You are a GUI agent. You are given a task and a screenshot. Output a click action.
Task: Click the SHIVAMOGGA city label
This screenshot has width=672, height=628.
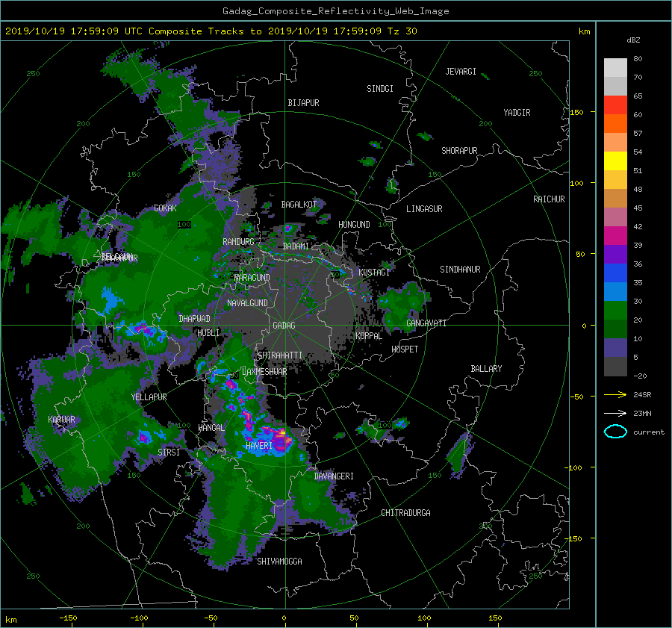(x=279, y=562)
